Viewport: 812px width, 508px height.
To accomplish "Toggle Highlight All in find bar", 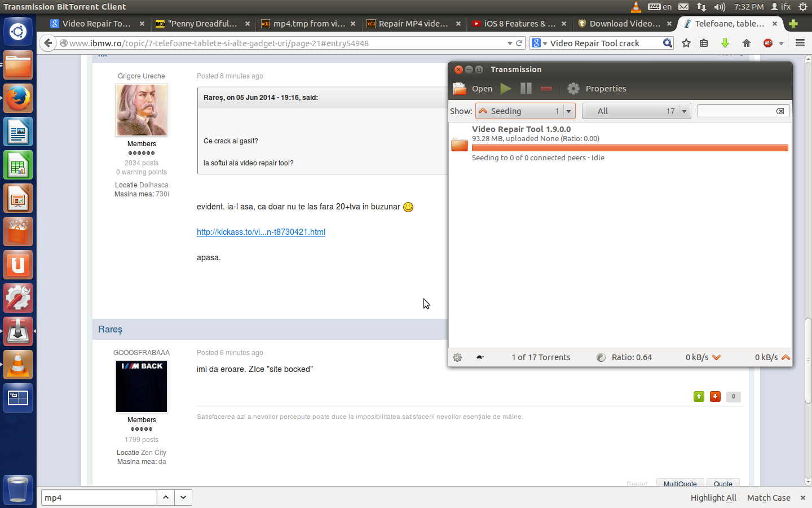I will click(713, 498).
